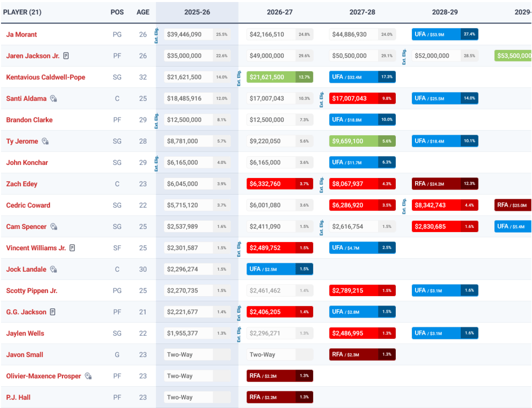Click the POS column header
Screen dimensions: 532x408
pyautogui.click(x=117, y=11)
